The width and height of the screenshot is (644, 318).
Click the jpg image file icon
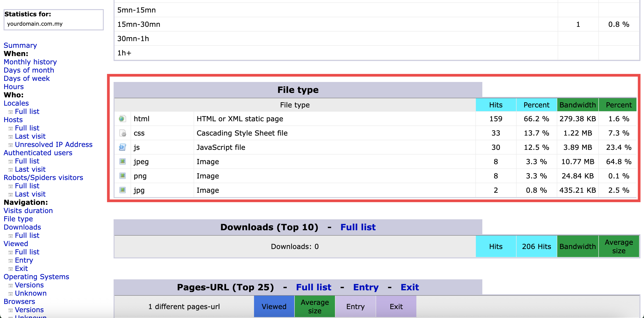click(x=122, y=190)
